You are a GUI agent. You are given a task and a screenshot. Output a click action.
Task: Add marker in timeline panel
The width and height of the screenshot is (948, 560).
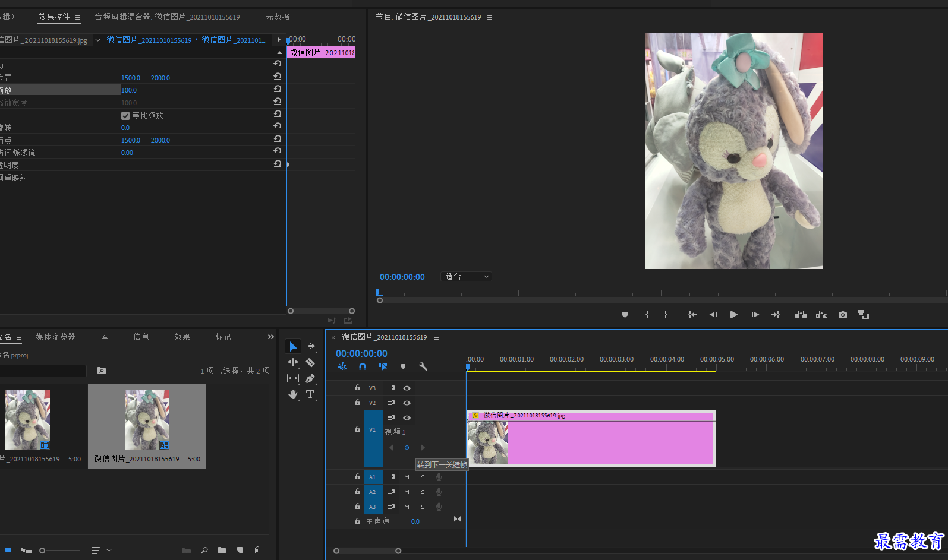pyautogui.click(x=403, y=366)
